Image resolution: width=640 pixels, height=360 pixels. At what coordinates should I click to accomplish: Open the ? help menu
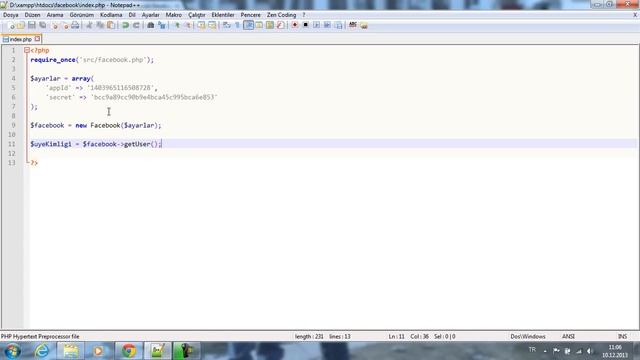point(304,15)
